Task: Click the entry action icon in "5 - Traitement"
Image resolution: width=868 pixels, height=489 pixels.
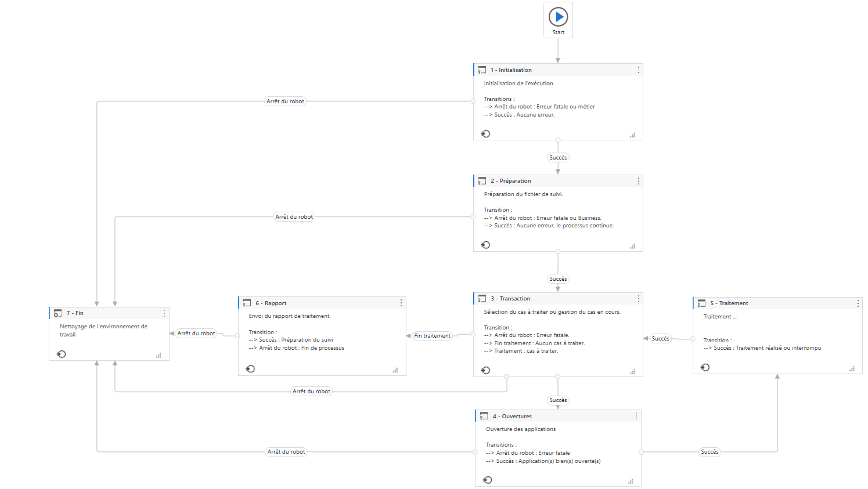Action: 705,367
